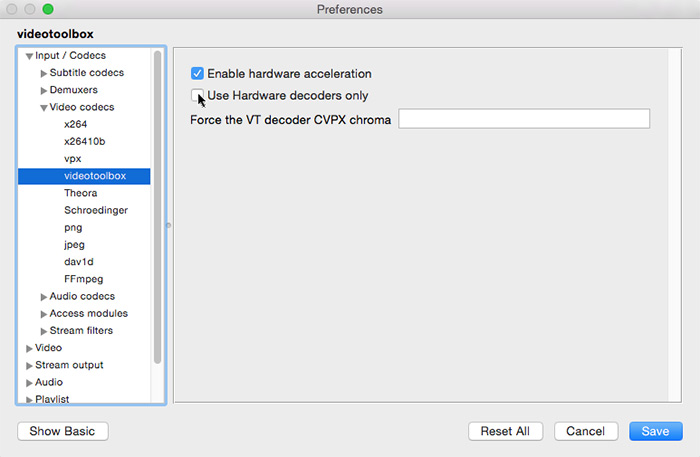Select the Input / Codecs label
This screenshot has height=457, width=700.
click(x=71, y=55)
